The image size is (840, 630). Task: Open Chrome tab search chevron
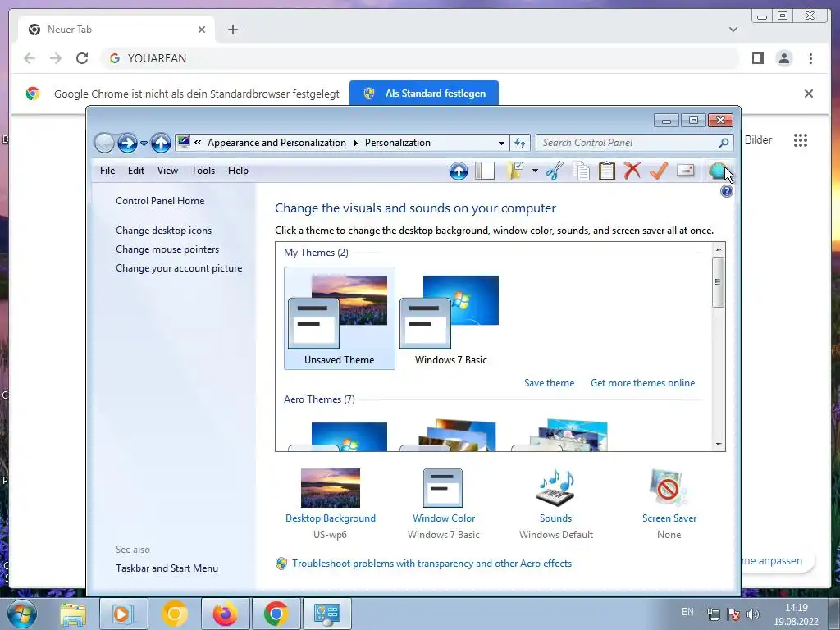coord(733,30)
